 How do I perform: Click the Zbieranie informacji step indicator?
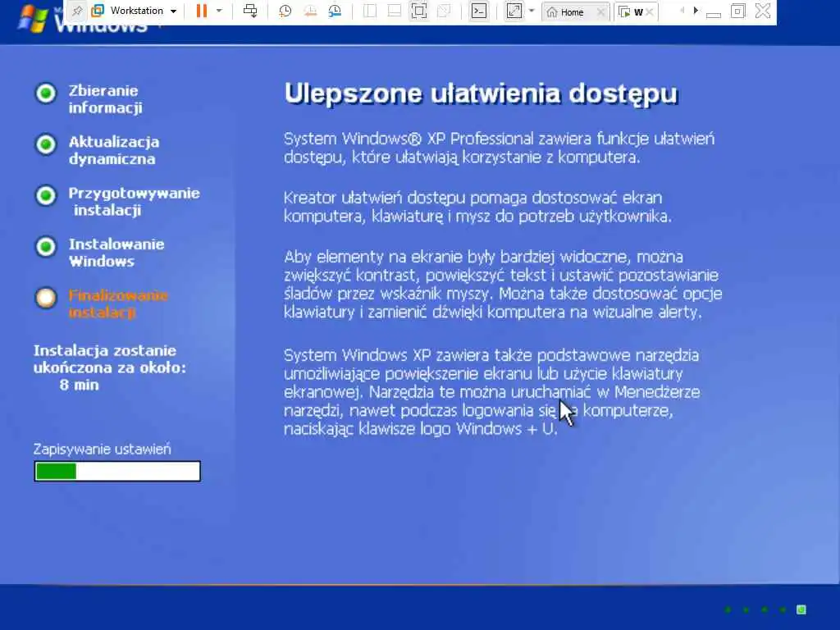(x=46, y=94)
